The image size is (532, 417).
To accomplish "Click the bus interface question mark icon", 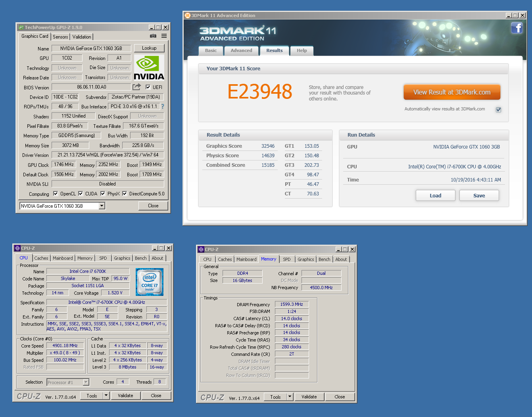I will 162,106.
